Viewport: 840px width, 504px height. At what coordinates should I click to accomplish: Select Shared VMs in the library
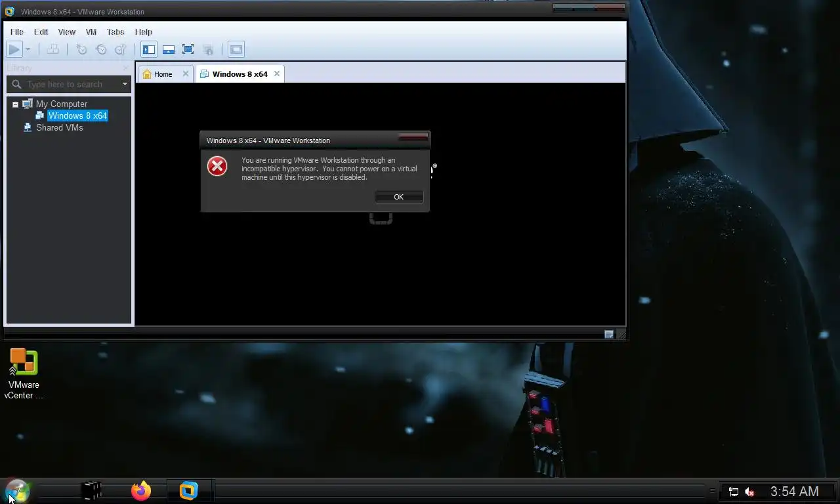(60, 127)
